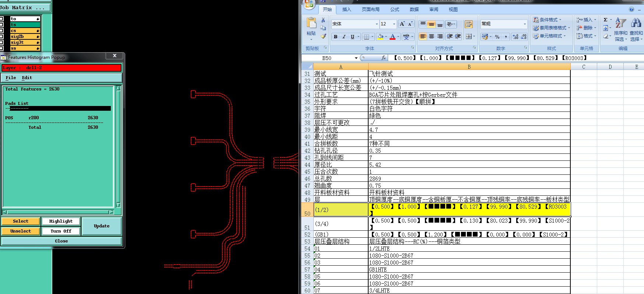Viewport: 644px width, 294px height.
Task: Center text horizontally in Excel
Action: point(431,36)
